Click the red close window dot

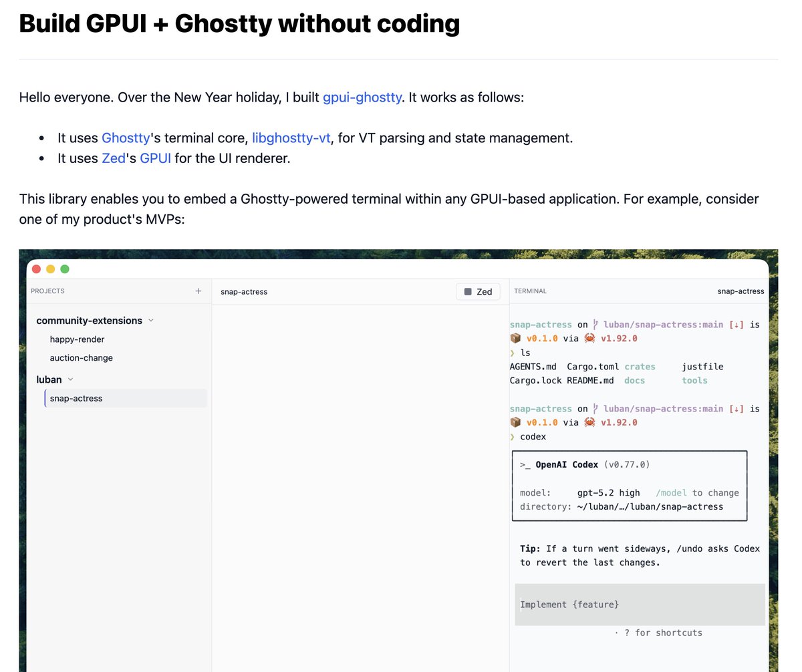tap(36, 269)
